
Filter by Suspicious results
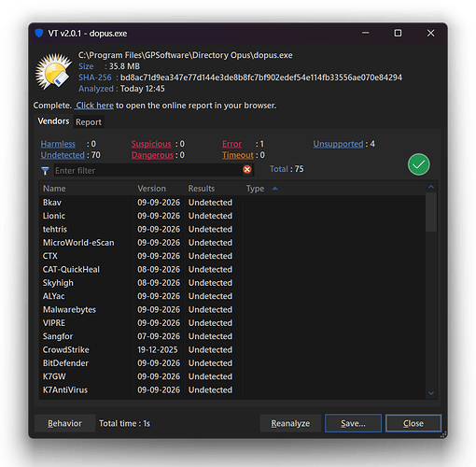[151, 144]
